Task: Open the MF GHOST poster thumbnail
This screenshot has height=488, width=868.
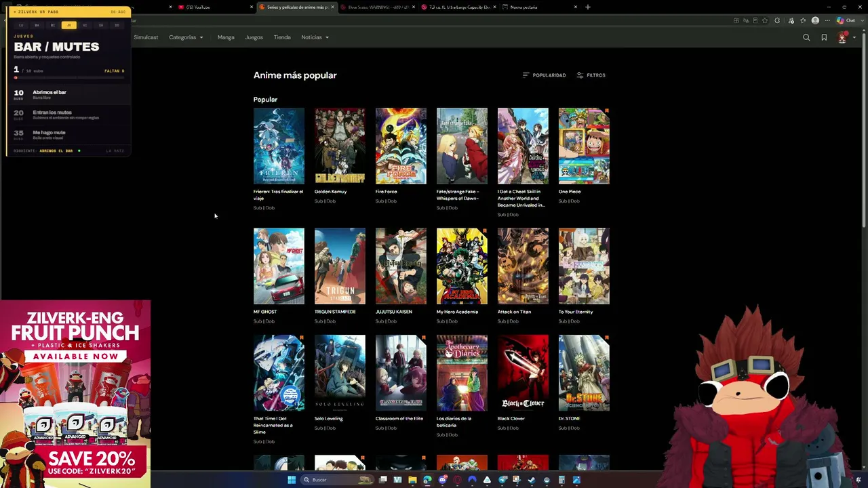Action: [x=279, y=266]
